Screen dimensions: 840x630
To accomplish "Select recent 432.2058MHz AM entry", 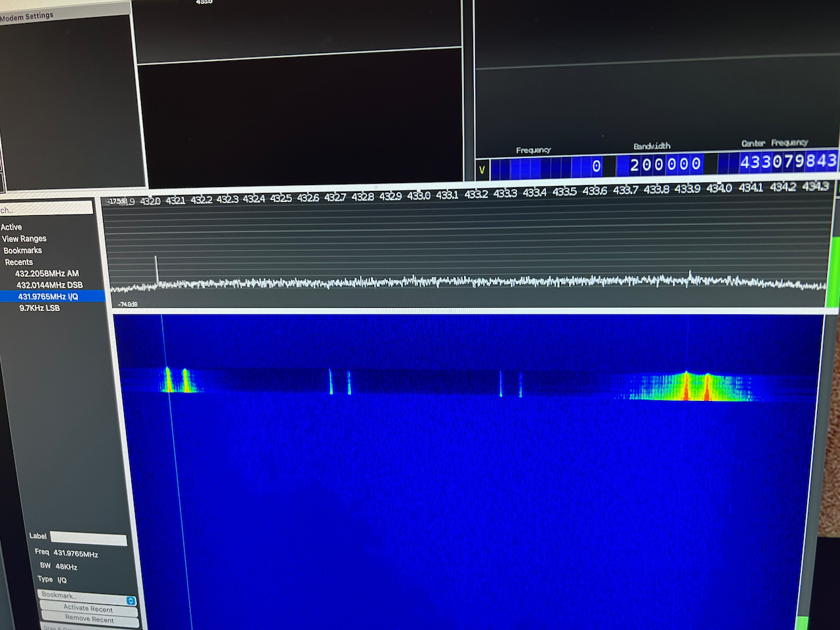I will (x=47, y=274).
